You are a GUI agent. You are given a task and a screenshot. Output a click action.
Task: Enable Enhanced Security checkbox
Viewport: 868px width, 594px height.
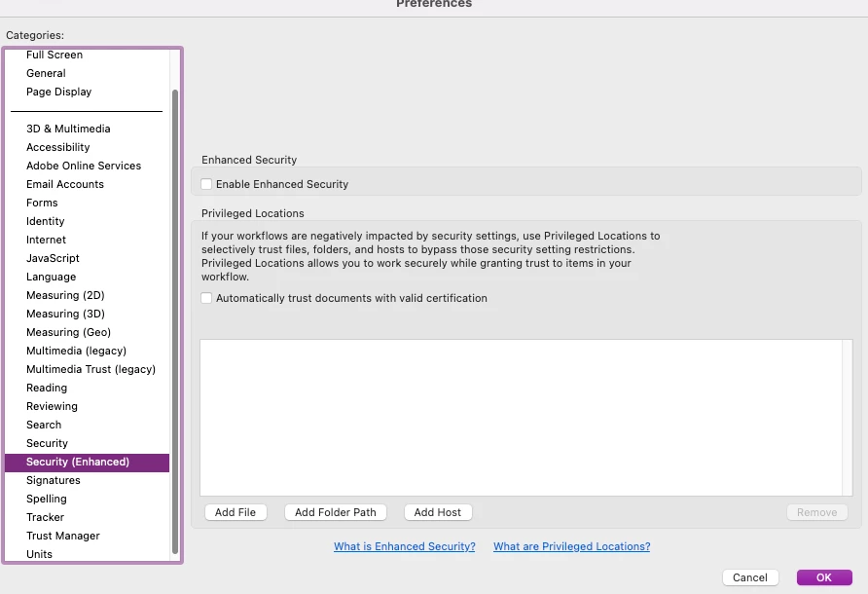[x=206, y=184]
